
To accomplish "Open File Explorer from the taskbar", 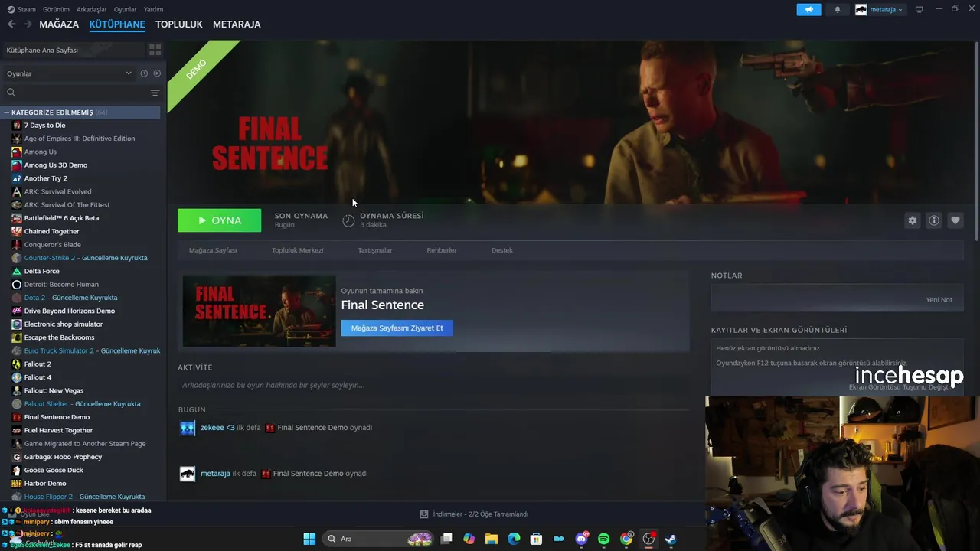I will [x=492, y=539].
